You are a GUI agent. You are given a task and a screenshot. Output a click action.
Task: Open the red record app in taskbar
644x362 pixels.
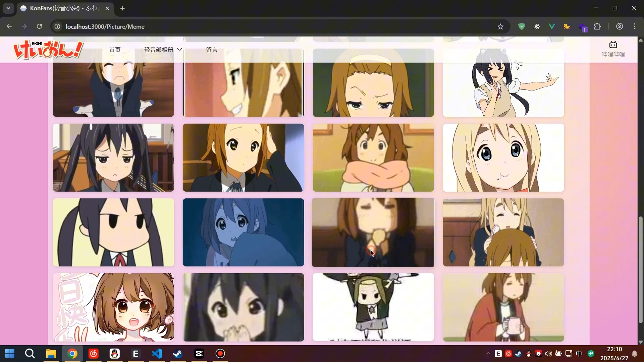(x=220, y=354)
